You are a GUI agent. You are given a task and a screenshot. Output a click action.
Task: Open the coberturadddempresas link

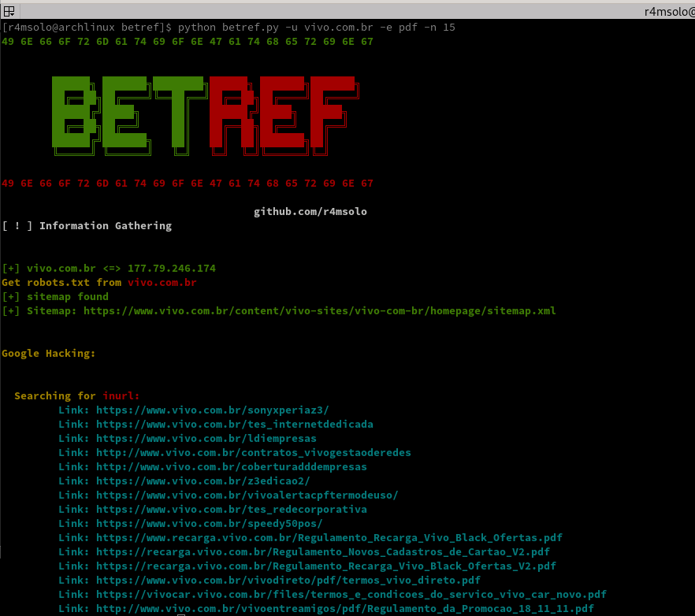pyautogui.click(x=232, y=467)
